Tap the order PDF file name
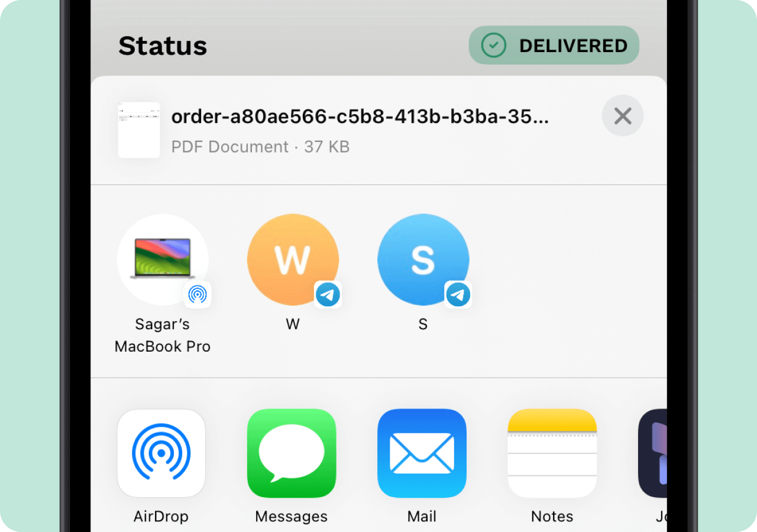 pos(360,117)
